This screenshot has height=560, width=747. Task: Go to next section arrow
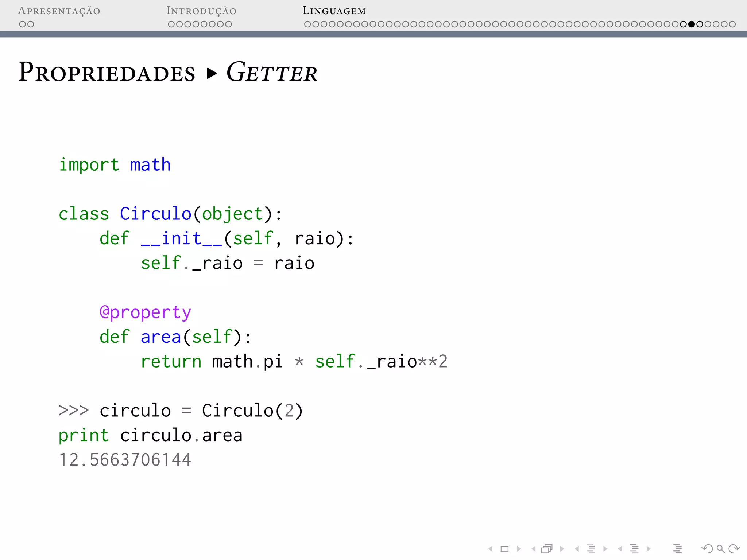tap(649, 549)
